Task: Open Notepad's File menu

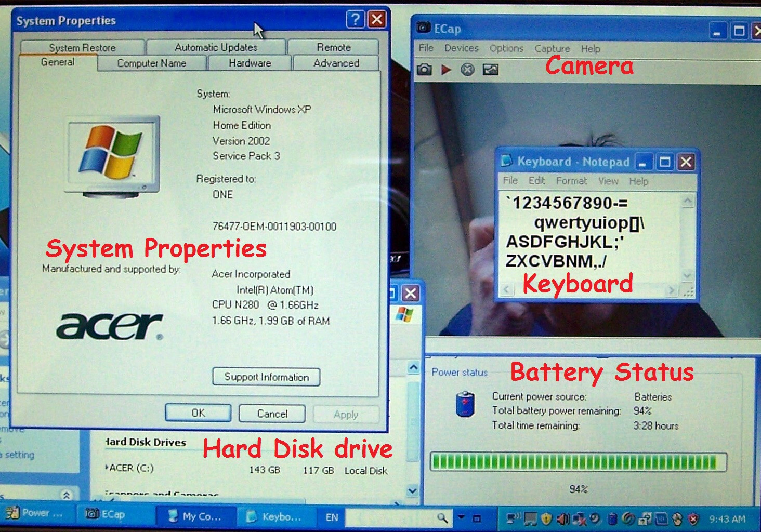Action: (510, 180)
